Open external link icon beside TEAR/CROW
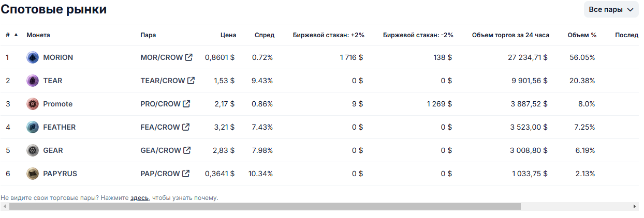 point(191,81)
